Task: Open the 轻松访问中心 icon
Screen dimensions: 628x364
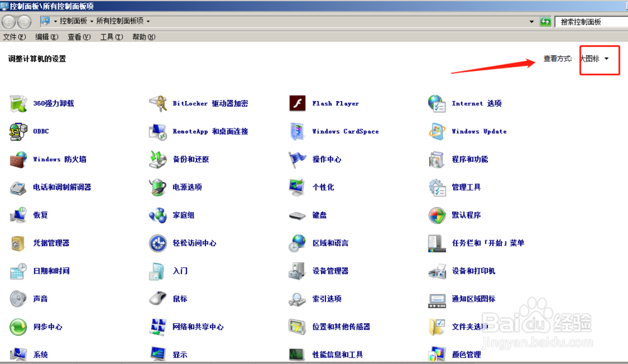Action: [x=158, y=243]
